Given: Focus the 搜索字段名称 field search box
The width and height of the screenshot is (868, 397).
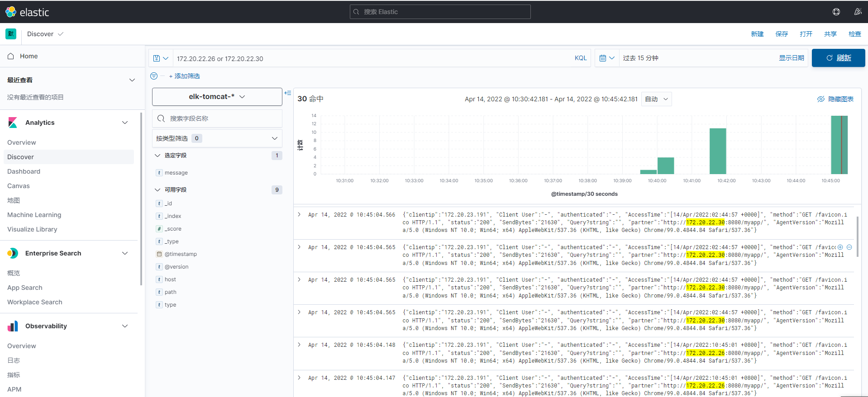Looking at the screenshot, I should [x=217, y=118].
